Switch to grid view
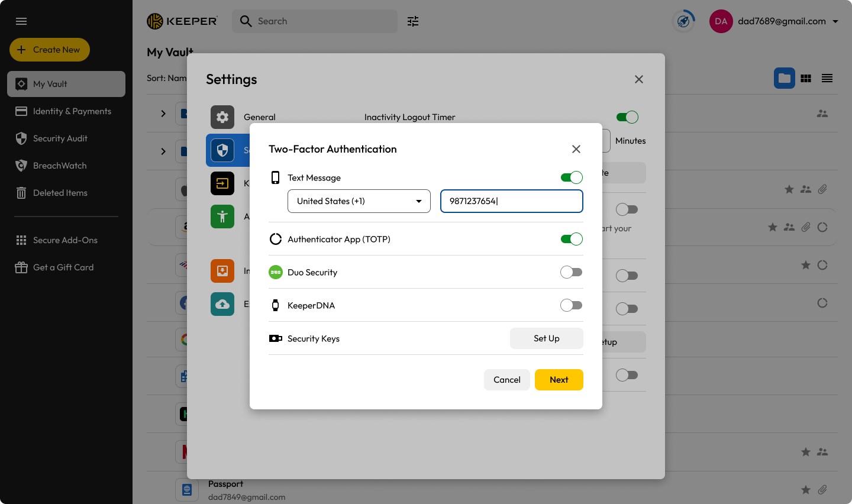Image resolution: width=852 pixels, height=504 pixels. (x=806, y=77)
